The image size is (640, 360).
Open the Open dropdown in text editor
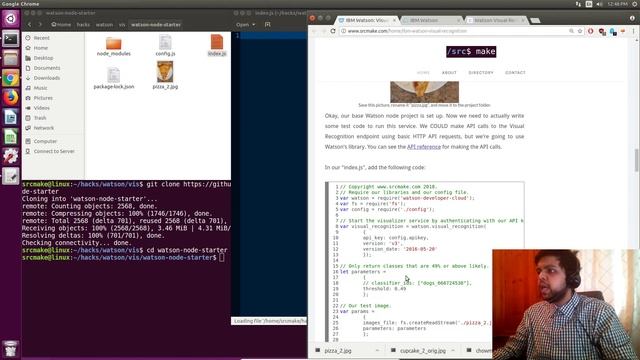click(245, 24)
